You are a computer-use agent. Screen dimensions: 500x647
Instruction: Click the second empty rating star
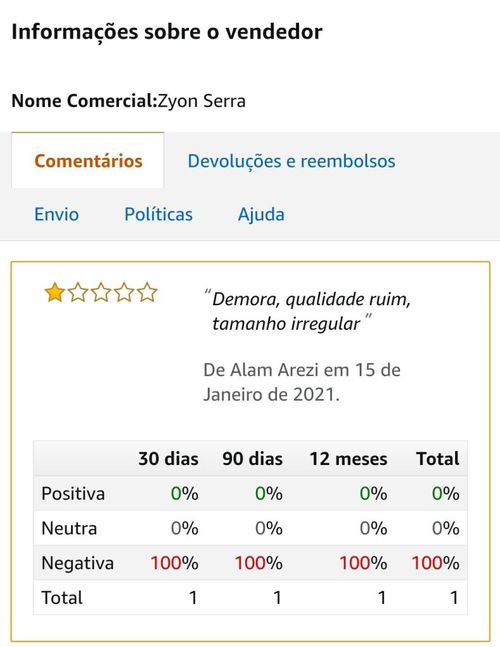pos(78,293)
